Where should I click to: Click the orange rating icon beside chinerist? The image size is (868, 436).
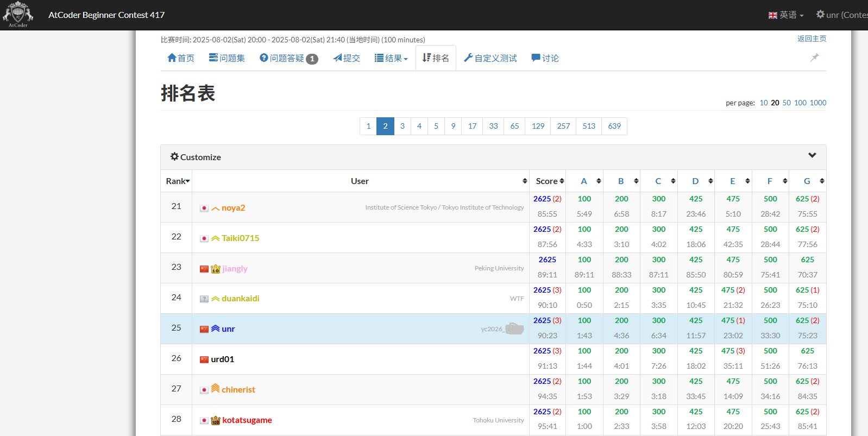216,388
